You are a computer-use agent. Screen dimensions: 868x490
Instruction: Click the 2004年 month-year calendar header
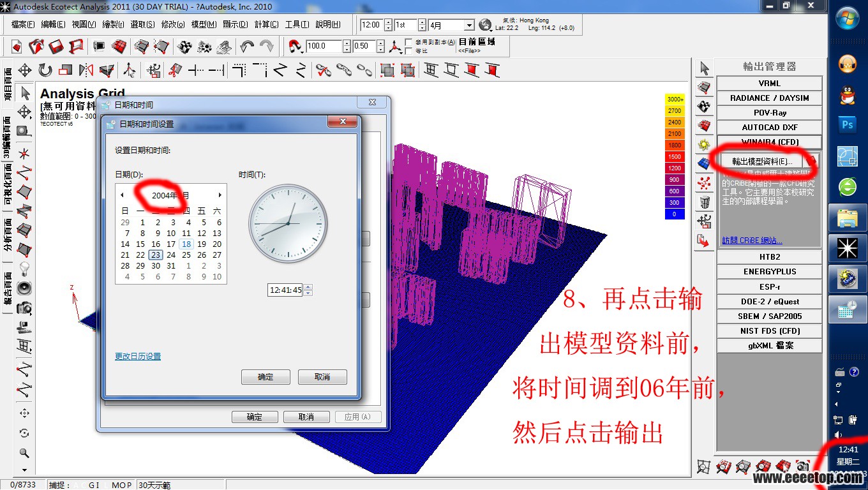point(170,195)
